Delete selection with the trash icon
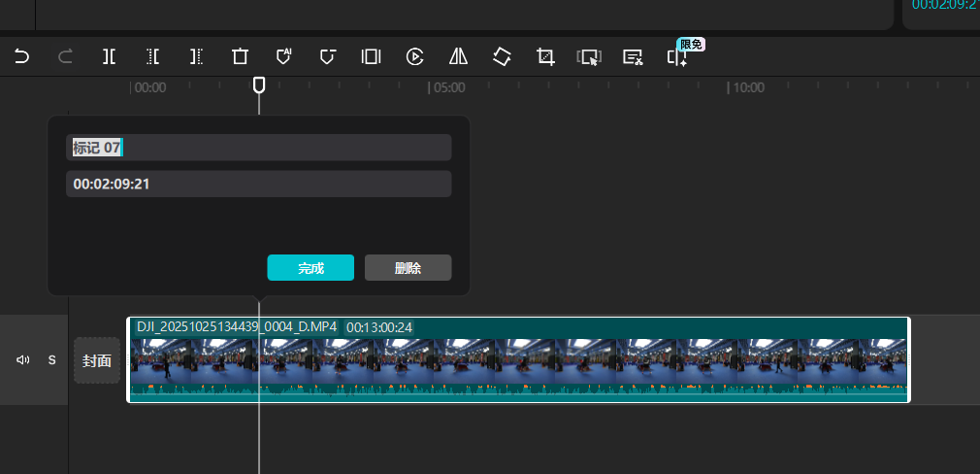The height and width of the screenshot is (474, 980). (240, 56)
